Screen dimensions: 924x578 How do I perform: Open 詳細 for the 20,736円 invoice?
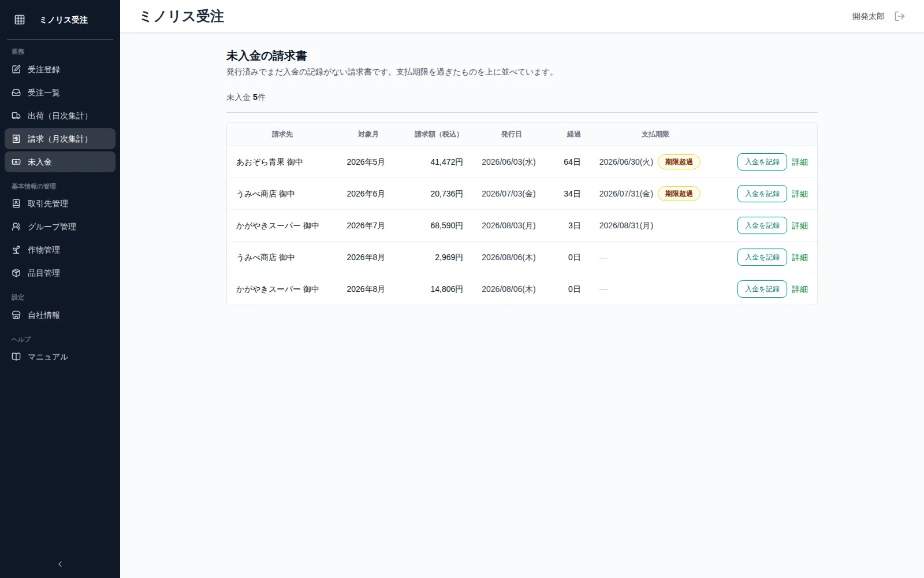[800, 194]
